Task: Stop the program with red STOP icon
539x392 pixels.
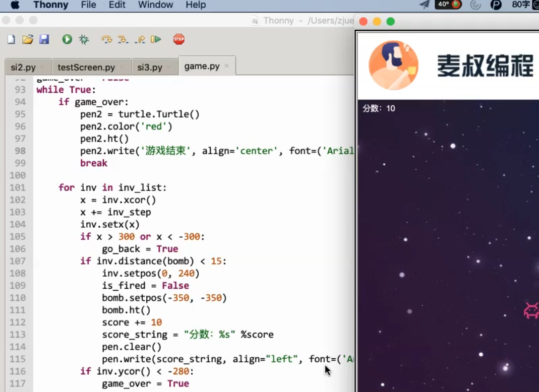Action: coord(179,39)
